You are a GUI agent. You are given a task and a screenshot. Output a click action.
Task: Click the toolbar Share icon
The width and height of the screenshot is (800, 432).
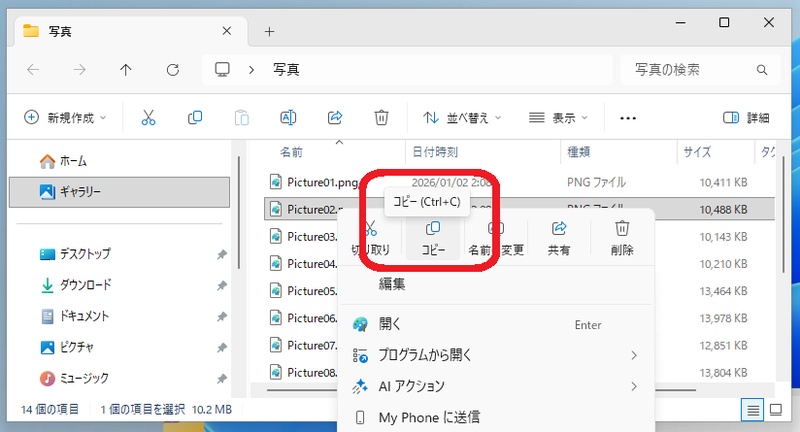click(335, 118)
